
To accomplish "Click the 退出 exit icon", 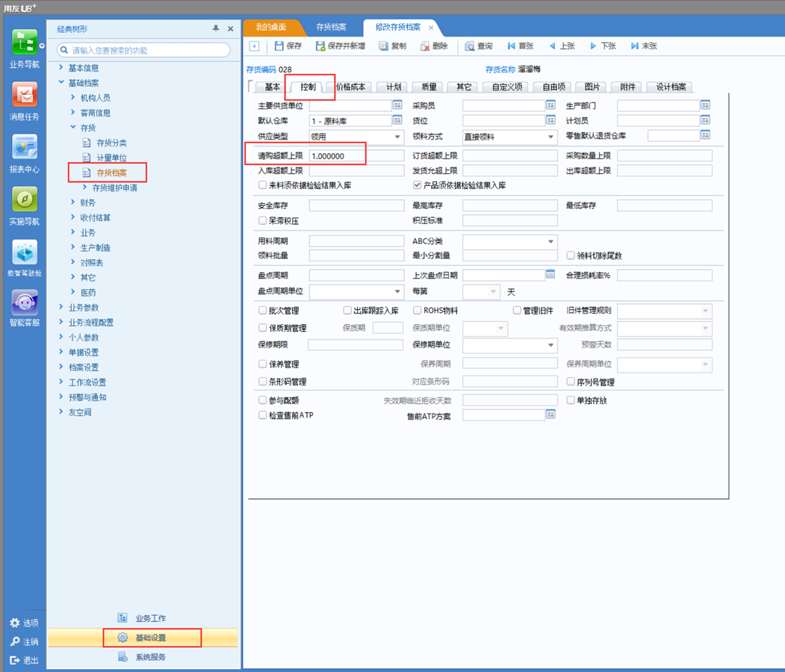I will 15,661.
